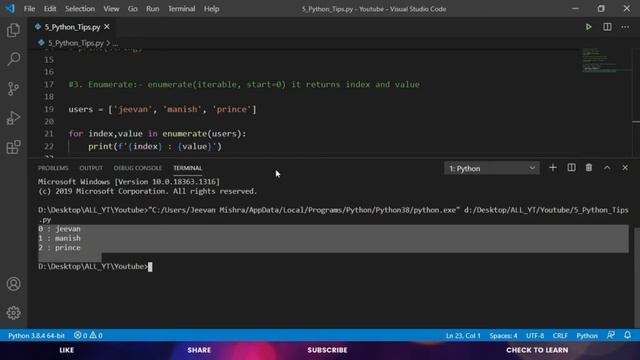Change end of line sequence CRLF
Viewport: 640px width, 360px height.
coord(560,336)
